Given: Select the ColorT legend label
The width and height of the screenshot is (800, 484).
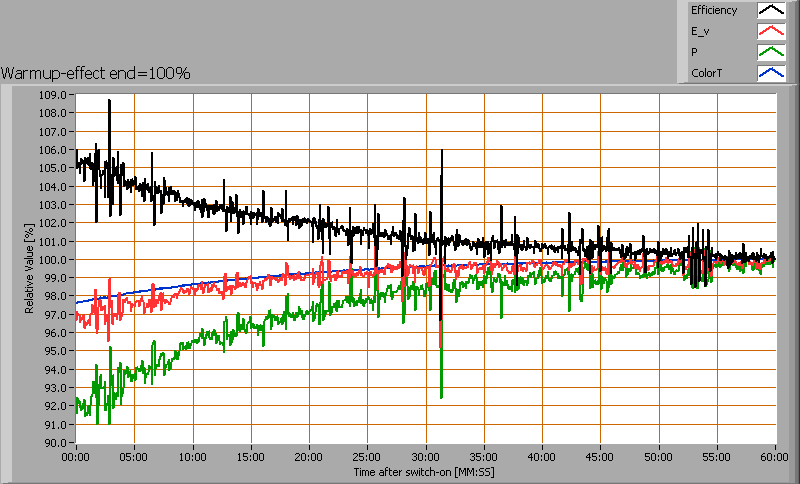Looking at the screenshot, I should (x=706, y=74).
